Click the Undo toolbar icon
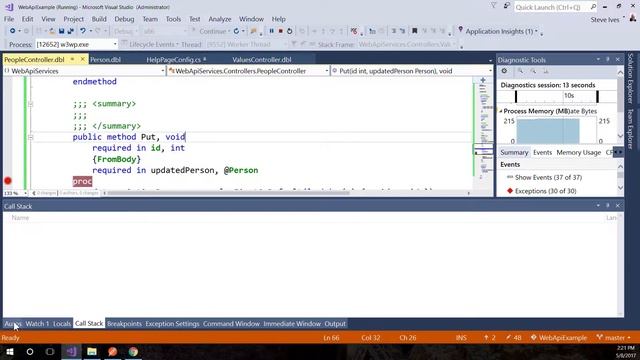 pyautogui.click(x=83, y=31)
